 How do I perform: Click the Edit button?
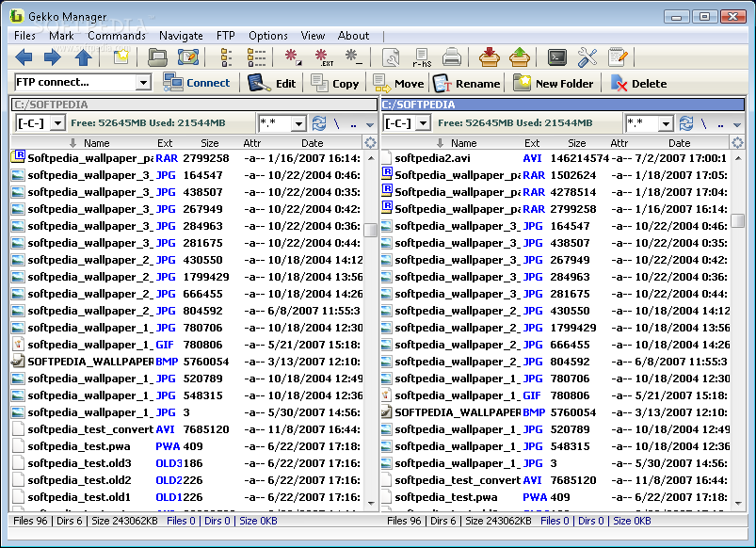(271, 84)
